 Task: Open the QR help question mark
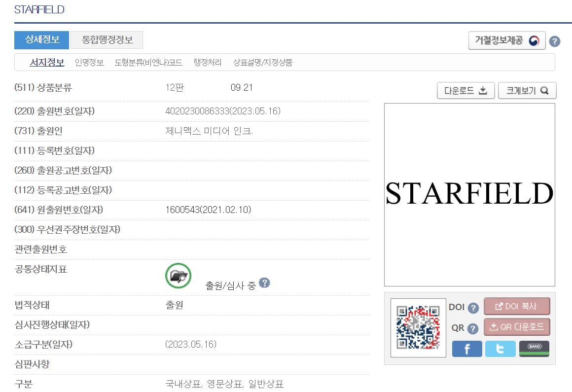tap(473, 328)
